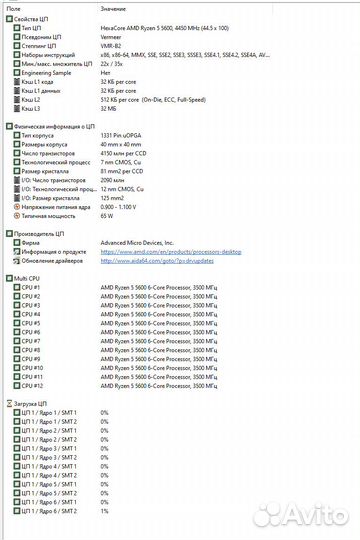Viewport: 360px width, 540px height.
Task: Select the ЦП 1 / Ядро 3 / SMT 1 row
Action: click(x=61, y=448)
